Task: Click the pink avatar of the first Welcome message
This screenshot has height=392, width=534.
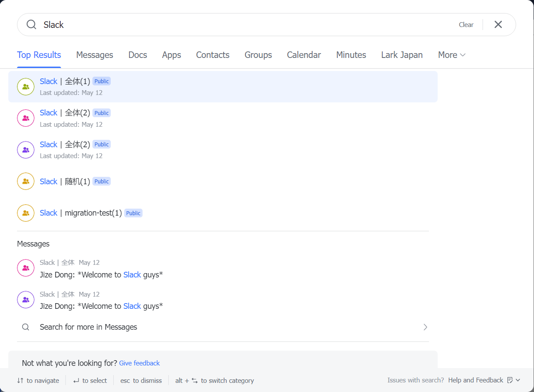Action: point(26,268)
